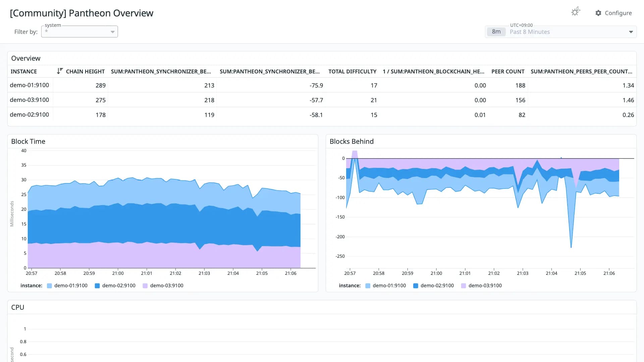
Task: Click demo-01:9100 swatch in Blocks Behind legend
Action: (x=368, y=286)
